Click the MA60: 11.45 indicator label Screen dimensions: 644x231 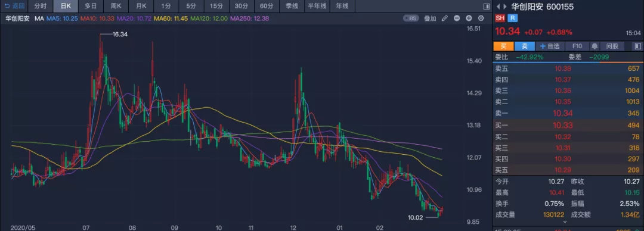(171, 18)
